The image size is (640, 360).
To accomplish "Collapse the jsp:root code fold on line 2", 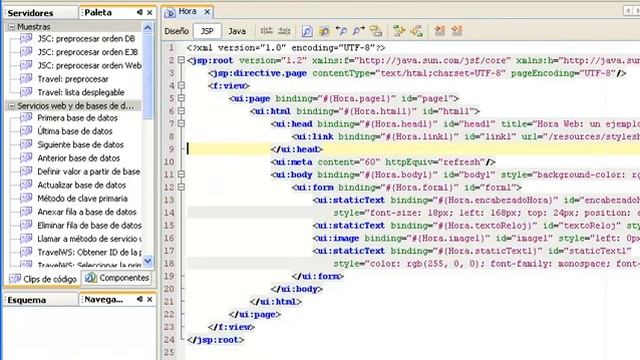I will point(181,60).
